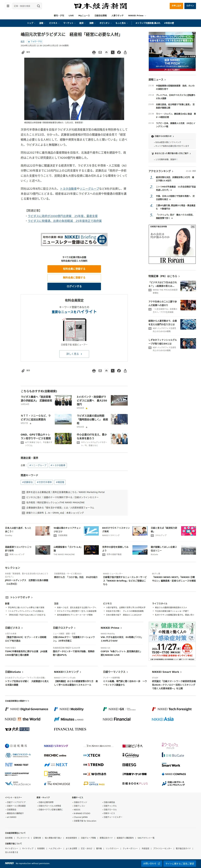201x868 pixels.
Task: Click the orange 有料会員に登録する button
Action: [74, 269]
